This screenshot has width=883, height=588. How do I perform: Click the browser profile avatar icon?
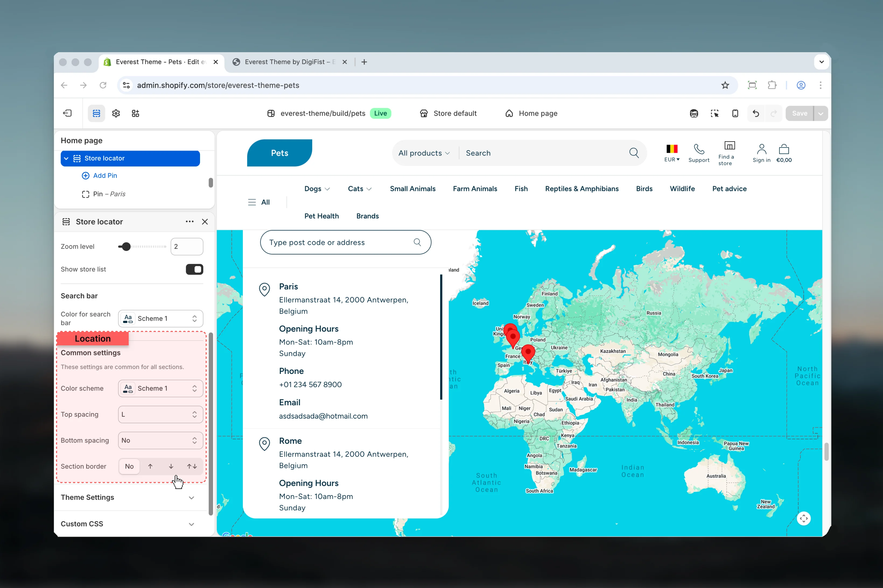[x=801, y=85]
